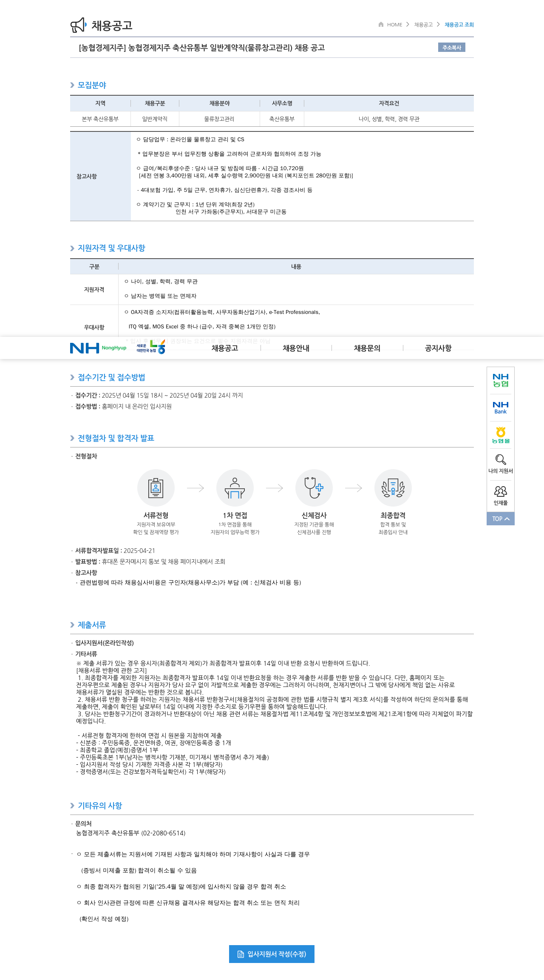
Task: Click the 새로운 대한민국 농협 logo
Action: pyautogui.click(x=151, y=348)
